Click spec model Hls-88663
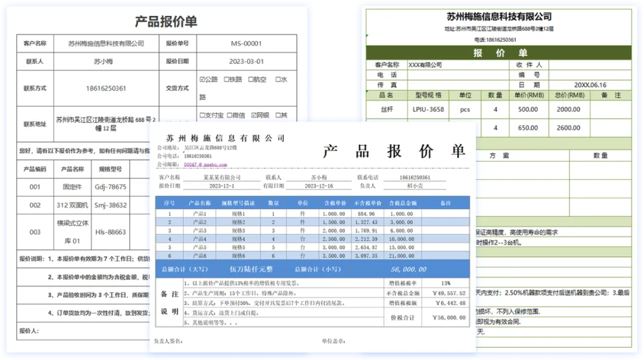This screenshot has height=360, width=644. tap(110, 232)
